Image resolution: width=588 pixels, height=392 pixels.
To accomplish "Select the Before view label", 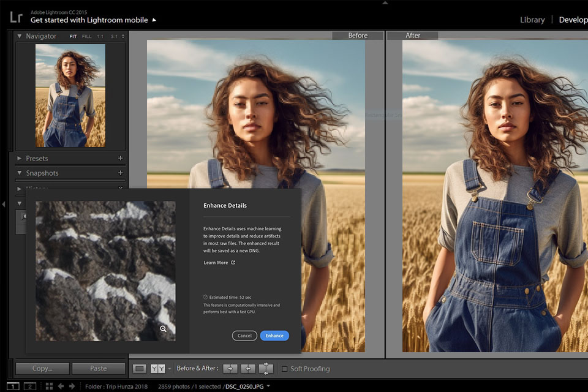I will point(358,36).
